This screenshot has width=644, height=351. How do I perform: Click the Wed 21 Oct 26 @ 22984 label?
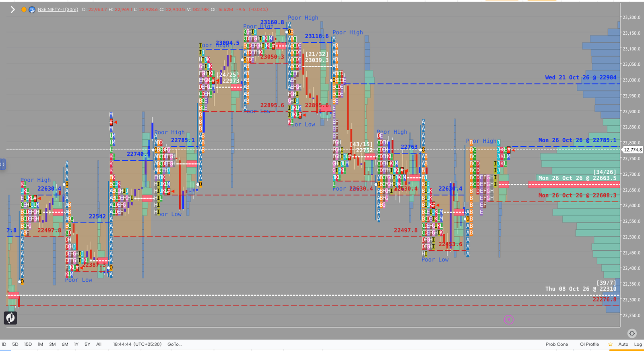pos(581,77)
